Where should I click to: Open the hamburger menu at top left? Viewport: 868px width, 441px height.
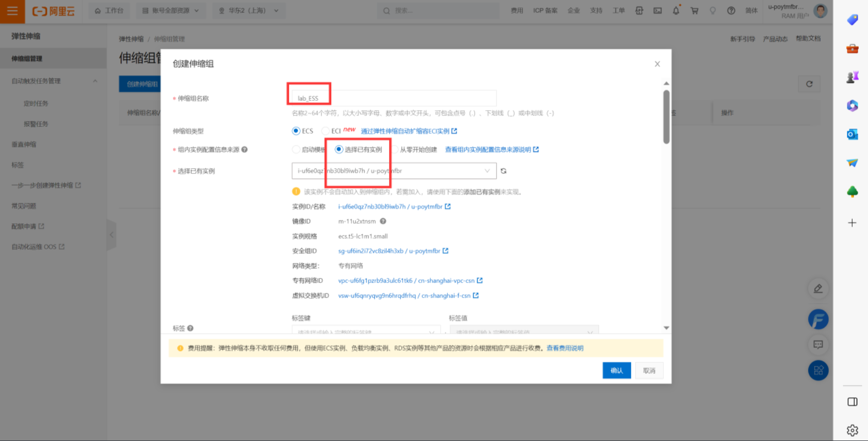coord(12,11)
